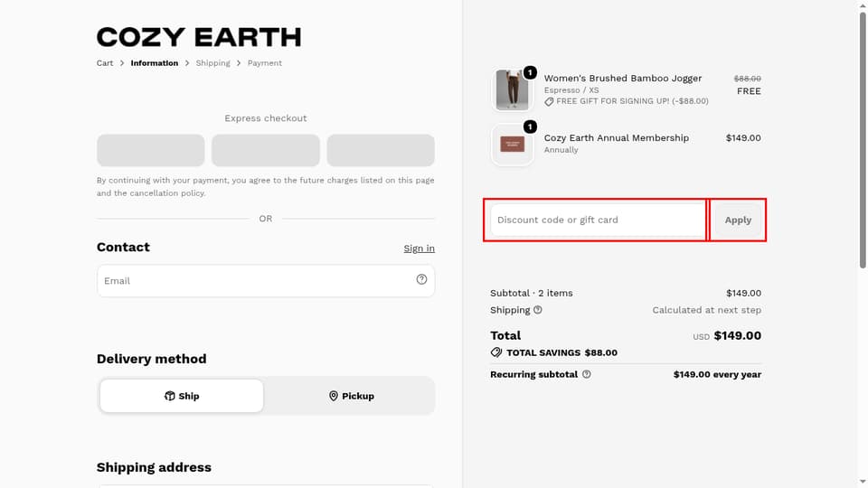Select the Information breadcrumb step
The image size is (868, 488).
(x=155, y=63)
